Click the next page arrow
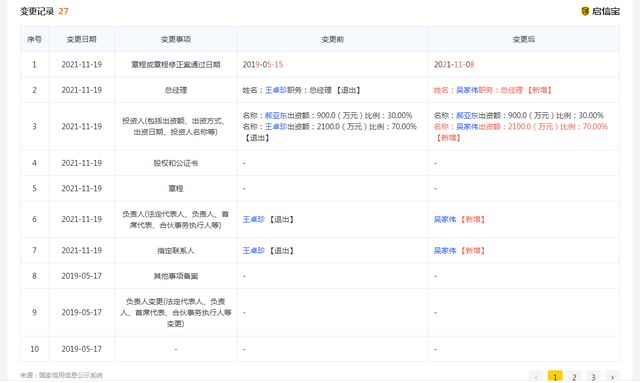 (612, 377)
